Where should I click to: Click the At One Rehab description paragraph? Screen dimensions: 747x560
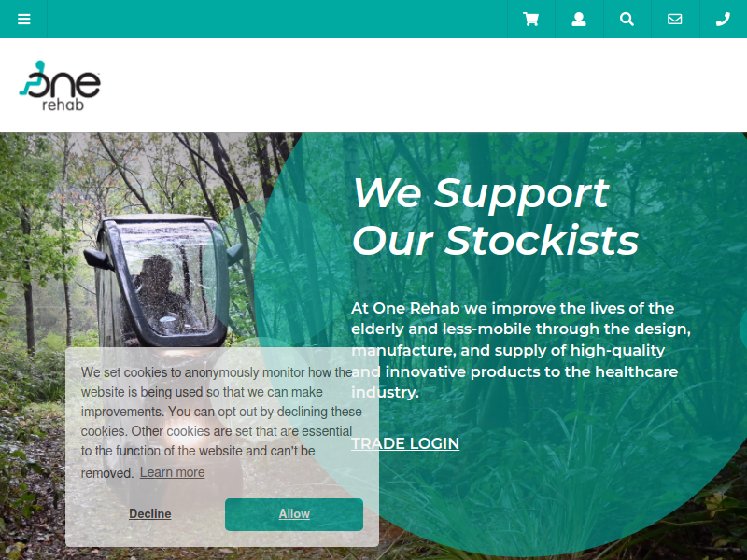521,350
